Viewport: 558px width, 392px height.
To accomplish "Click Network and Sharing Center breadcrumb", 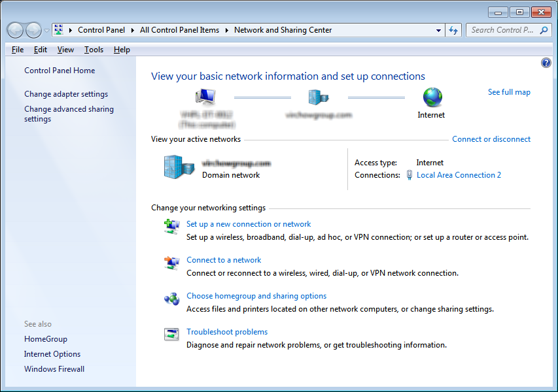I will (x=283, y=30).
